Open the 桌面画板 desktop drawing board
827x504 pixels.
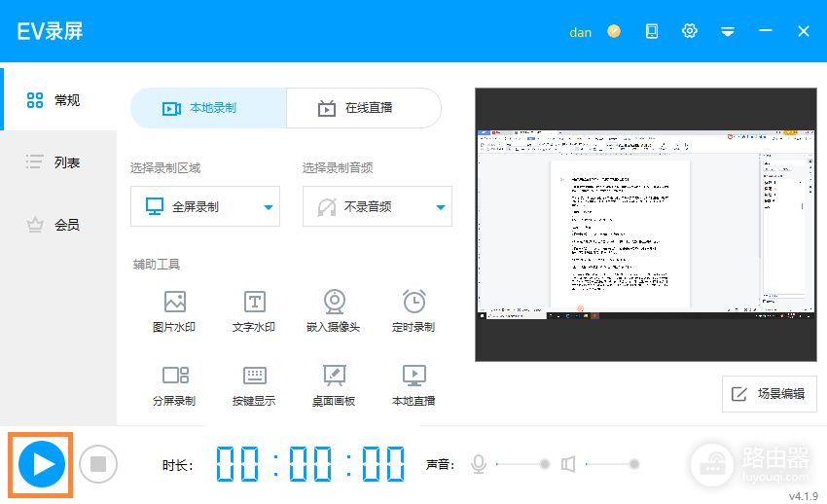[x=334, y=385]
